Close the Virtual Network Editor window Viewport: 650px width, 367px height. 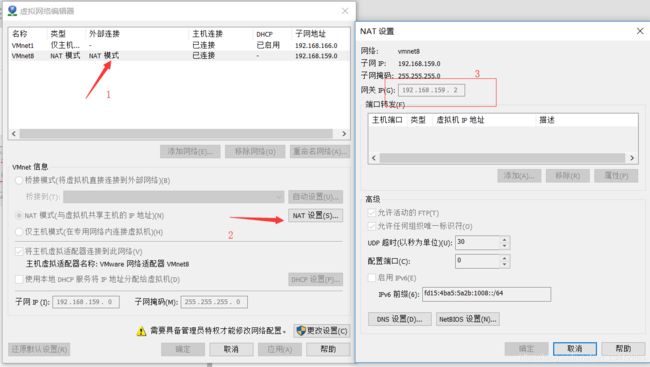click(345, 11)
